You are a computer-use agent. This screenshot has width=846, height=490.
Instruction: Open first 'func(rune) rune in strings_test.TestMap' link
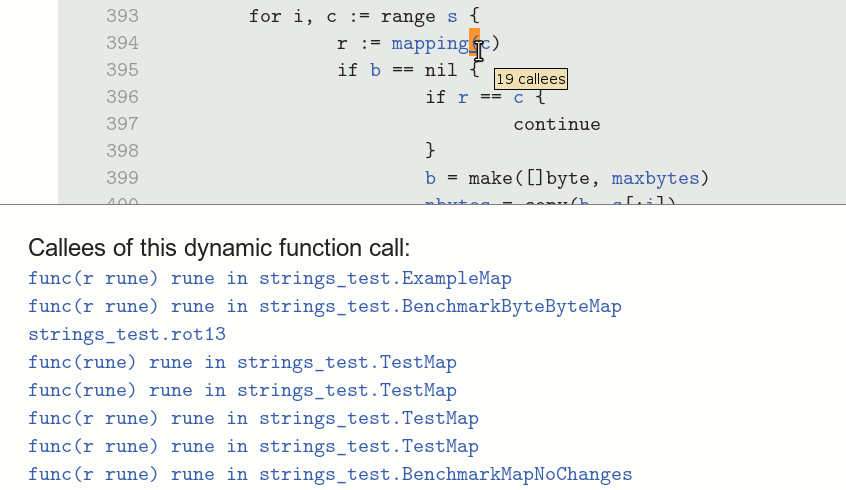click(x=242, y=362)
